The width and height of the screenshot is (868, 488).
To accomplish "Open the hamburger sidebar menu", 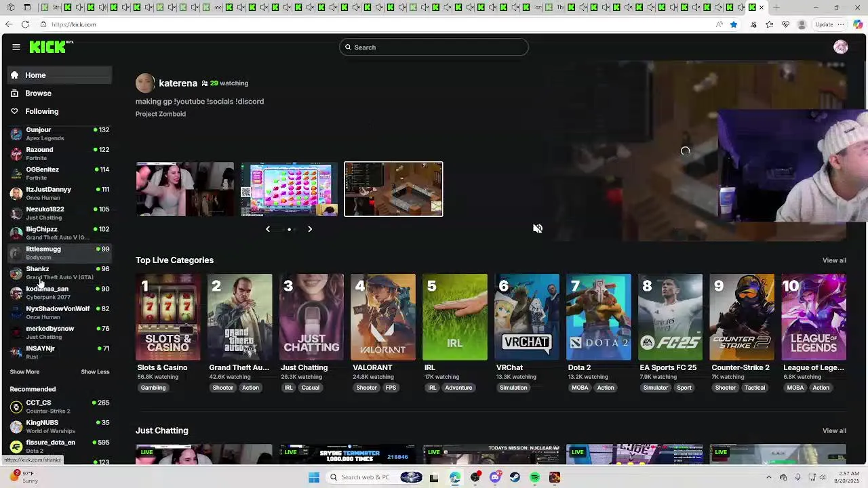I will click(16, 47).
